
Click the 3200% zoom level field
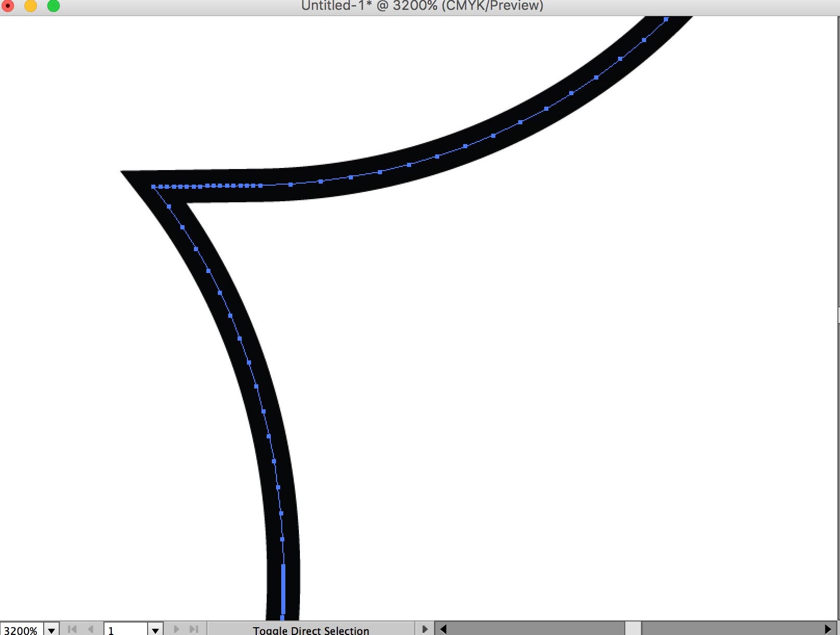pos(21,630)
